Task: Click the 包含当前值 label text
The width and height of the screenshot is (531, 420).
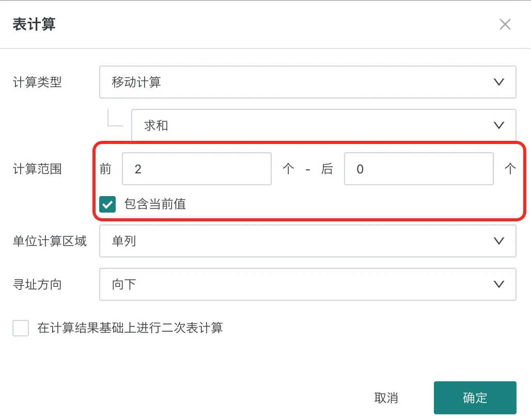Action: (155, 204)
